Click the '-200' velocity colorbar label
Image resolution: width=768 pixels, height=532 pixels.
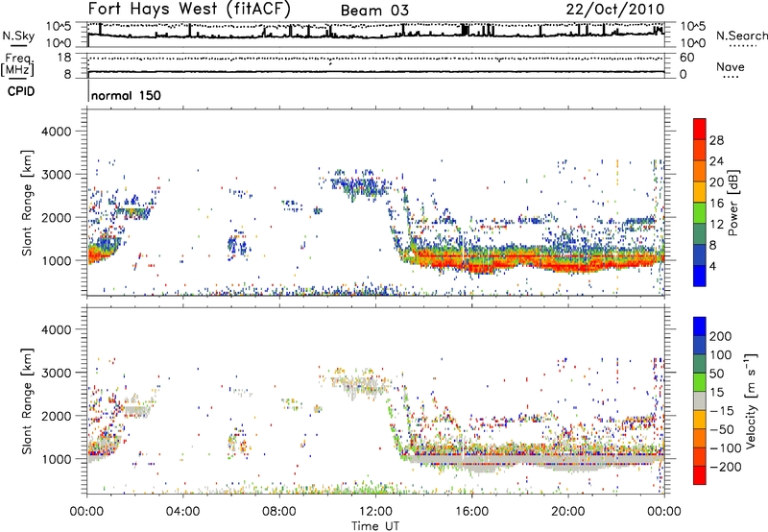pyautogui.click(x=726, y=467)
